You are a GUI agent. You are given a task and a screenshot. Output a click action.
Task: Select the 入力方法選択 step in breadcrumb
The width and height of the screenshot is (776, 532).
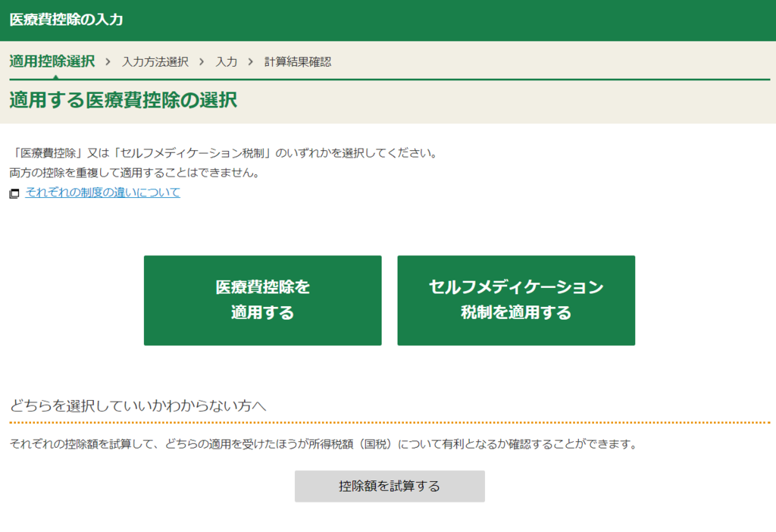click(155, 62)
